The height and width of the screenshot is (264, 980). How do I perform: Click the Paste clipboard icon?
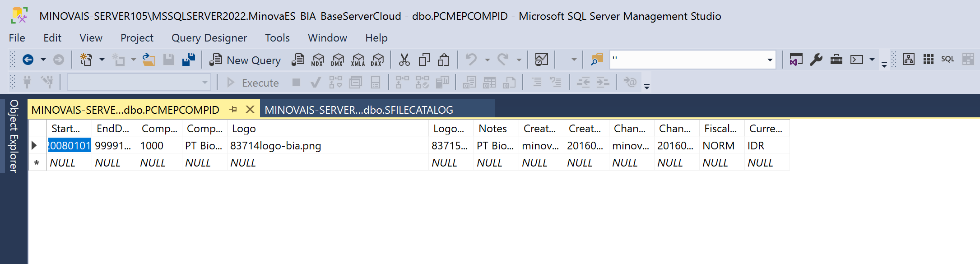[x=443, y=60]
